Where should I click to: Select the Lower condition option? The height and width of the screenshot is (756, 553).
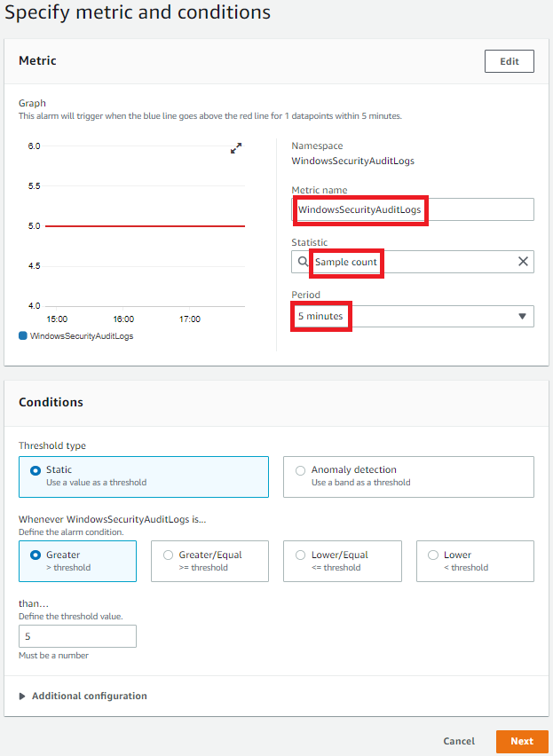(432, 555)
